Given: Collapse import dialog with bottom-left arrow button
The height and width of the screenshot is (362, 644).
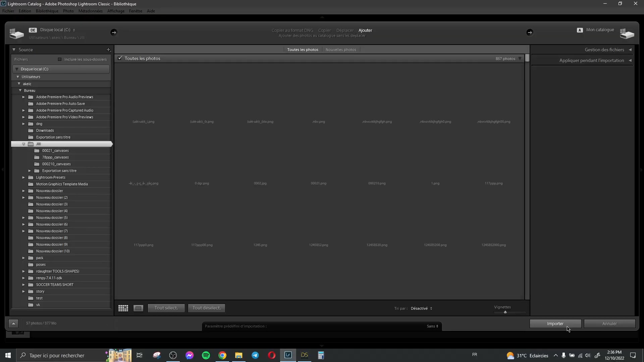Looking at the screenshot, I should 13,323.
